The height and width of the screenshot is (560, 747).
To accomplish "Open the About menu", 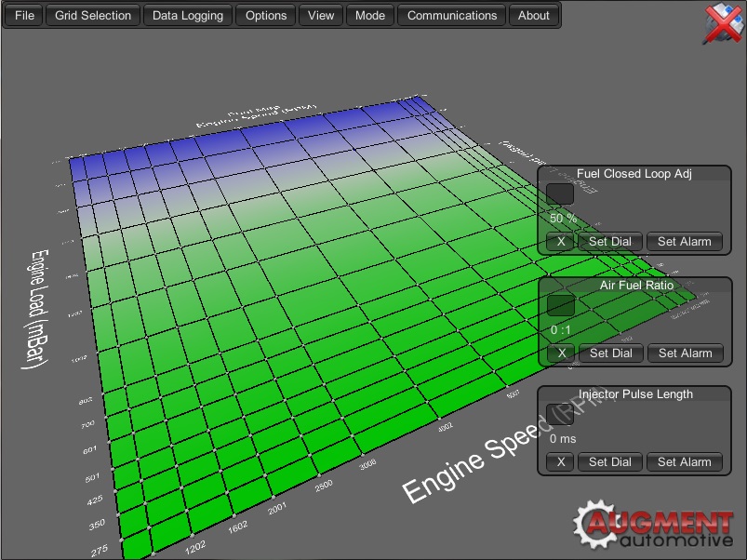I will [x=533, y=15].
